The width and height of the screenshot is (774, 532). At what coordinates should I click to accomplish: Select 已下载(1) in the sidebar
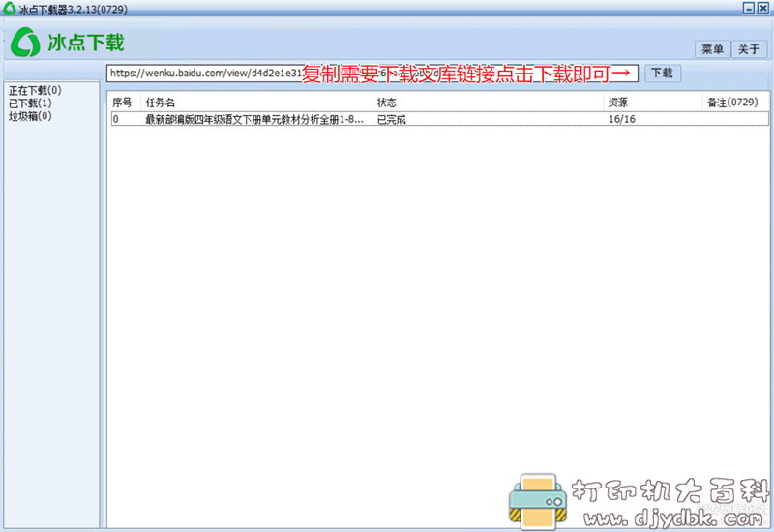(30, 103)
